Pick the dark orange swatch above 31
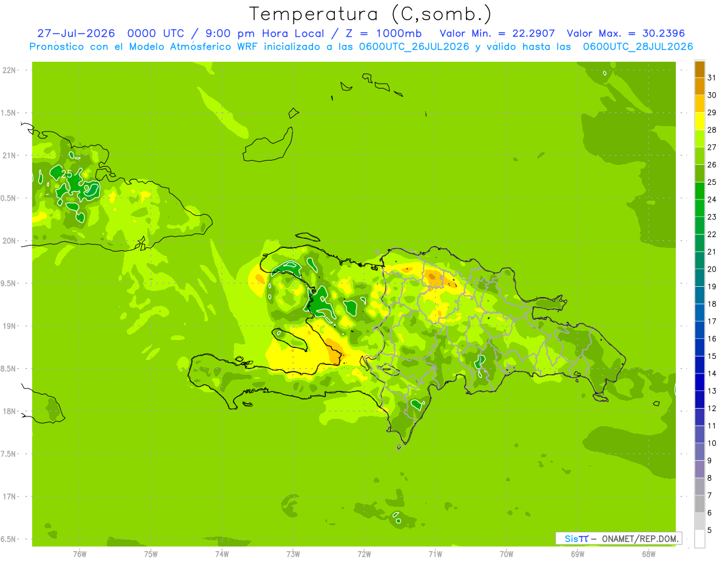The width and height of the screenshot is (728, 562). coord(699,69)
